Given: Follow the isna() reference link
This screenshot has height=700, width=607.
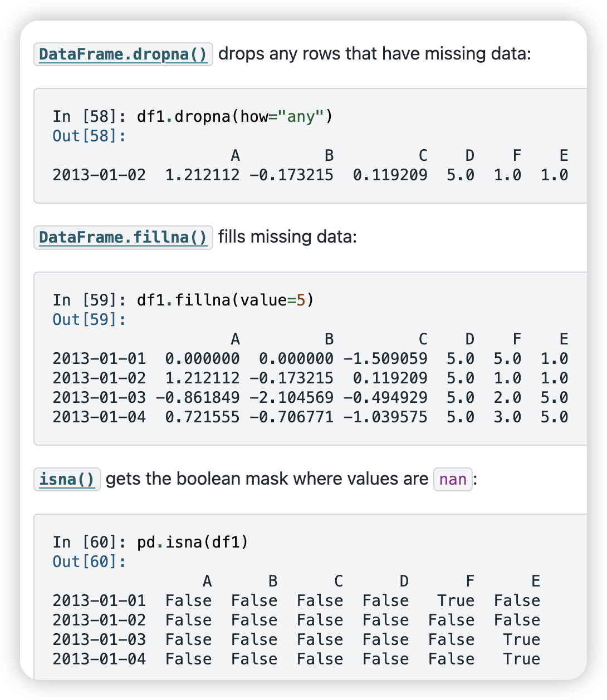Looking at the screenshot, I should [67, 479].
